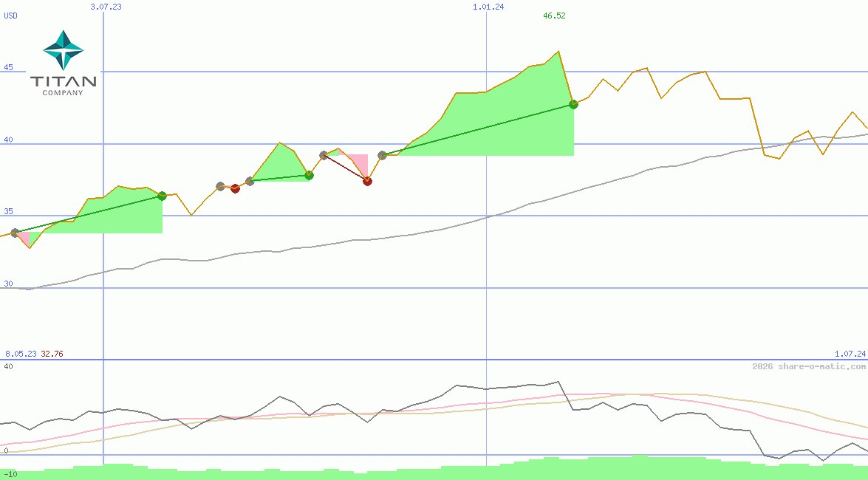Screen dimensions: 868x480
Task: Click the small red marker near 37
Action: point(235,189)
